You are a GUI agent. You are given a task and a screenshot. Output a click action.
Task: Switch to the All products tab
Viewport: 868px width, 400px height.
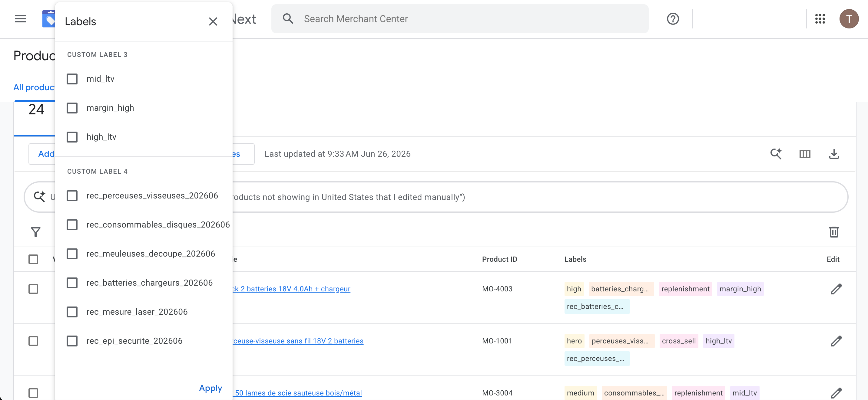click(x=34, y=87)
